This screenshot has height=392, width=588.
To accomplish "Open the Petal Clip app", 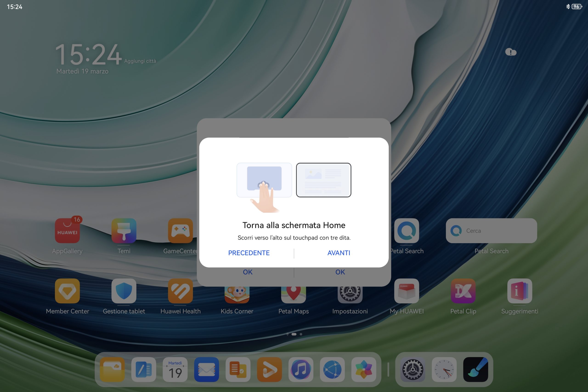I will (x=463, y=291).
